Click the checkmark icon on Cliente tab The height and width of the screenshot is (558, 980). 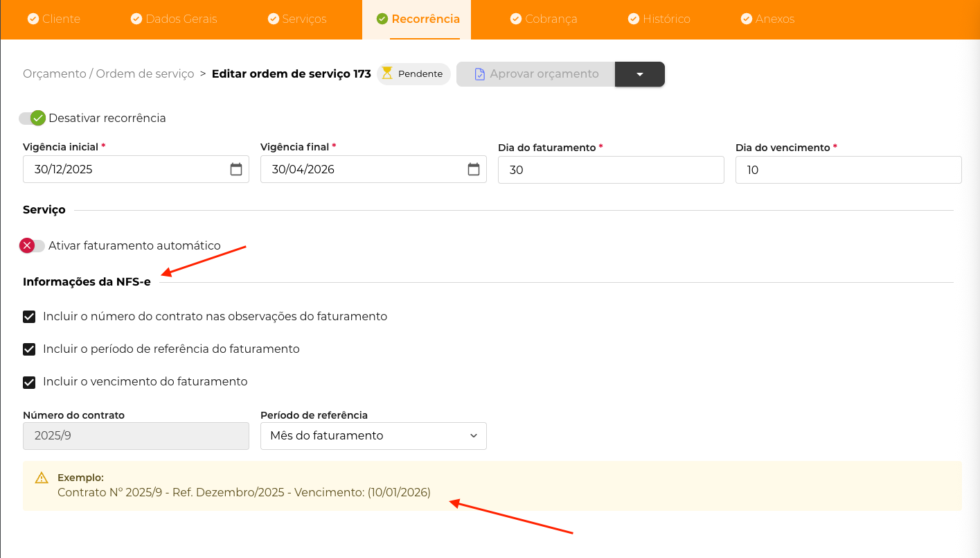tap(33, 19)
